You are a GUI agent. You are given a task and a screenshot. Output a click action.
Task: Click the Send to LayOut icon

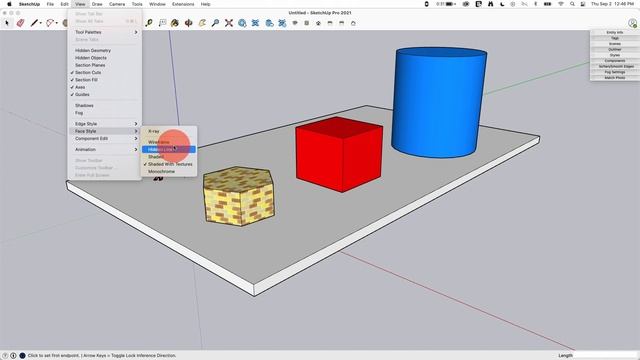pyautogui.click(x=269, y=23)
